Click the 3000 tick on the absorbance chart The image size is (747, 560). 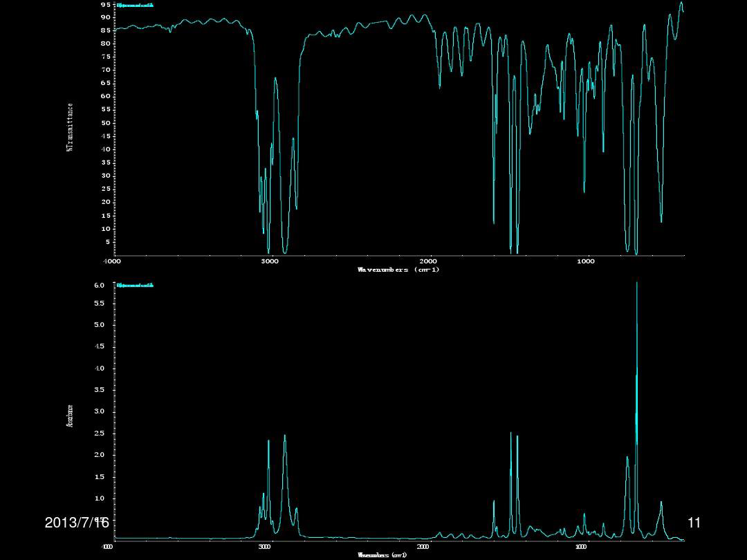(264, 547)
